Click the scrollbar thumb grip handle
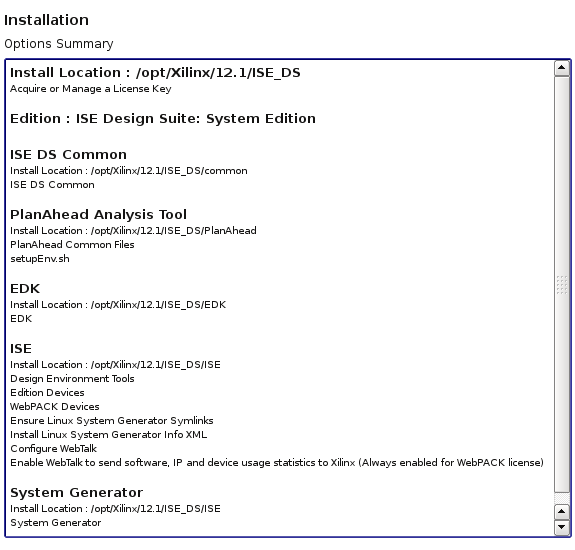 pos(561,285)
